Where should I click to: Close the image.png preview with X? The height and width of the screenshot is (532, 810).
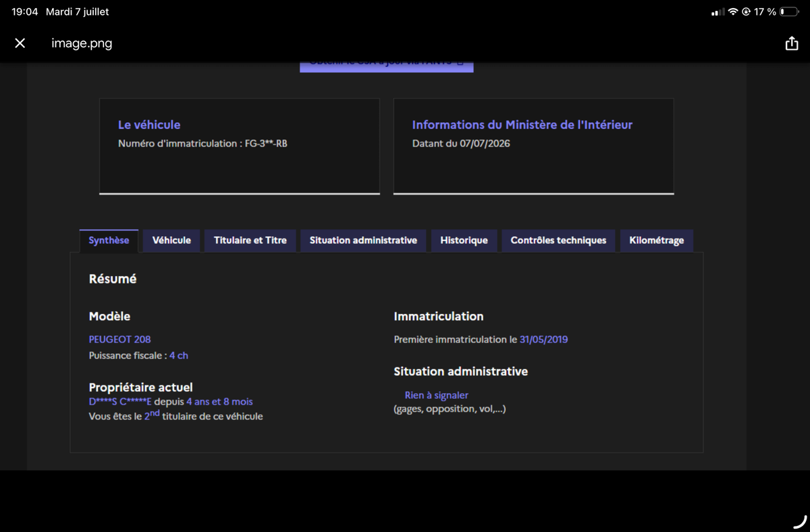[20, 43]
